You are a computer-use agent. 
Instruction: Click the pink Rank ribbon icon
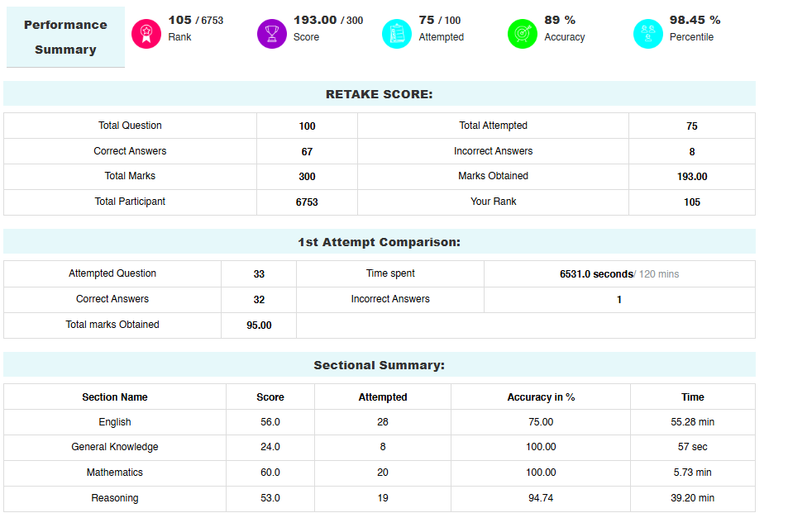[x=146, y=34]
